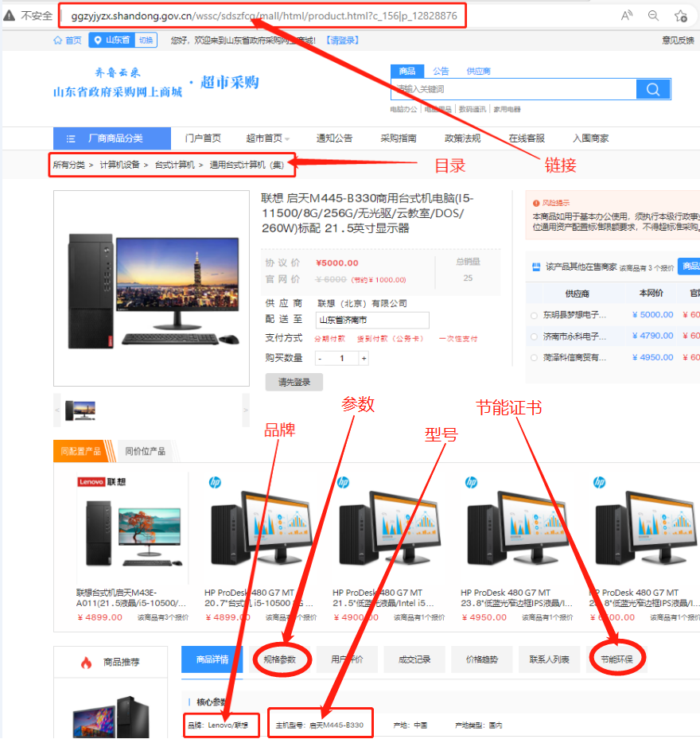
Task: Select the 货到付款（公务卡） payment option
Action: pyautogui.click(x=391, y=339)
